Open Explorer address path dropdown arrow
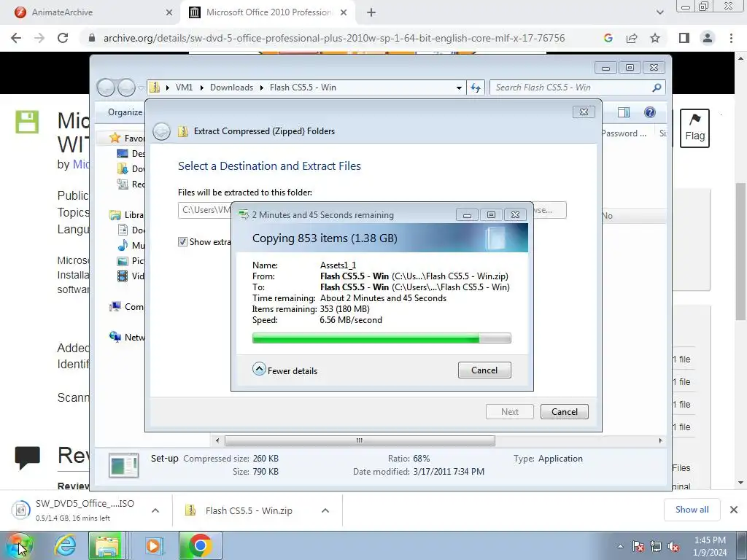This screenshot has width=747, height=560. point(459,87)
